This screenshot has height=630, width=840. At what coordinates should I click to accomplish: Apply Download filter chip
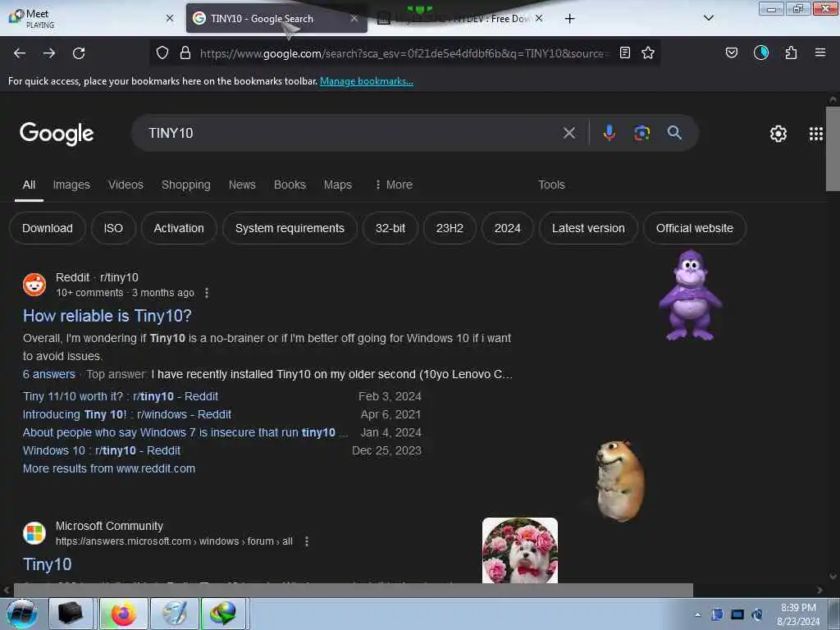[x=48, y=228]
